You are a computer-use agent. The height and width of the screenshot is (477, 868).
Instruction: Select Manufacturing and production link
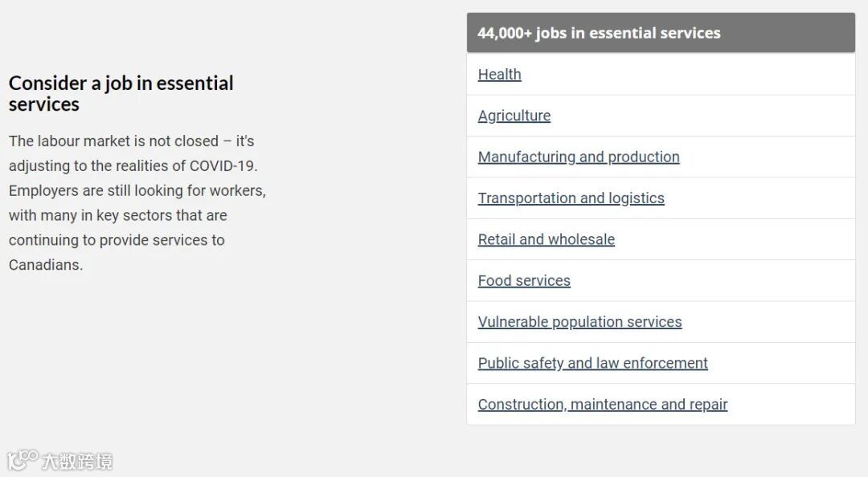click(x=578, y=157)
